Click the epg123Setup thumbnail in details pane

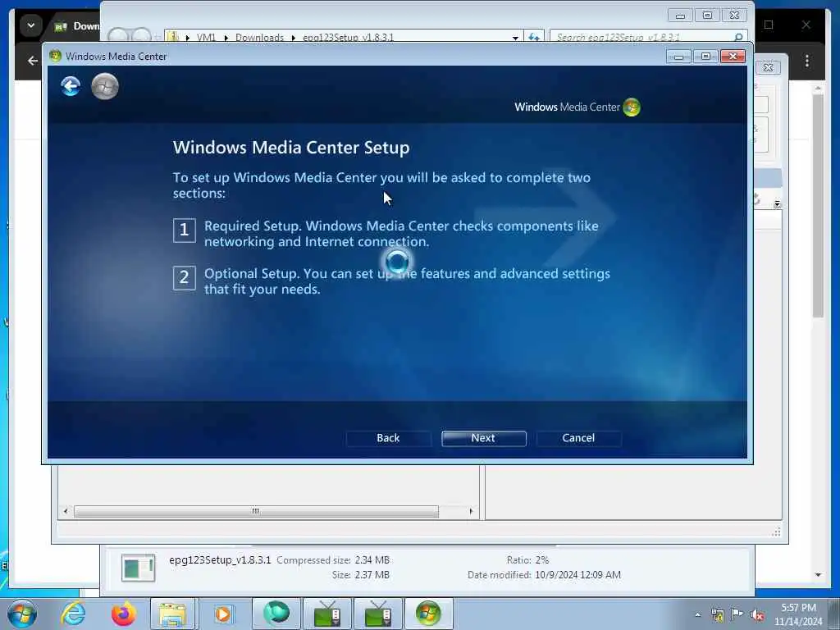138,568
